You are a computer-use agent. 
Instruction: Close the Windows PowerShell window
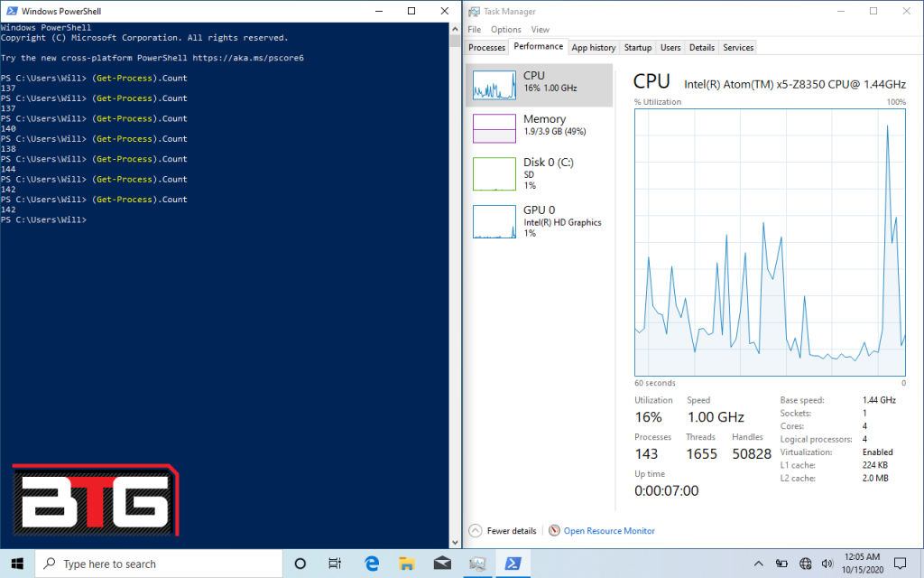coord(444,11)
